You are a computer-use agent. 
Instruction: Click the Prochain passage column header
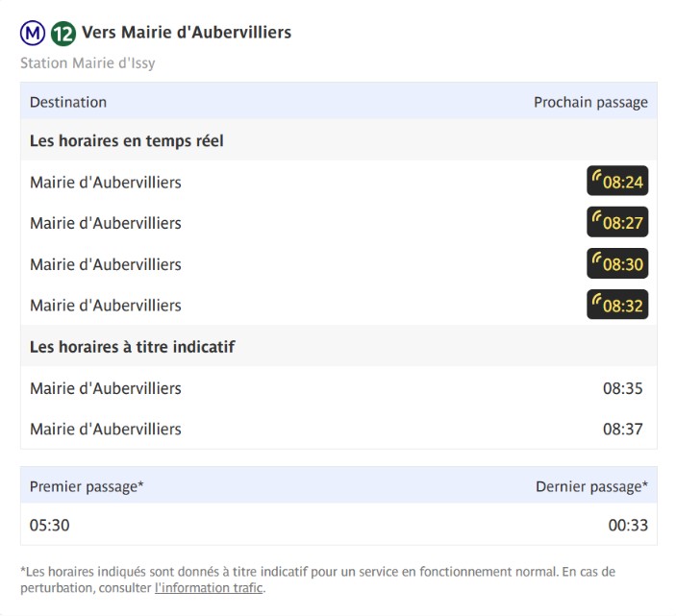coord(590,102)
